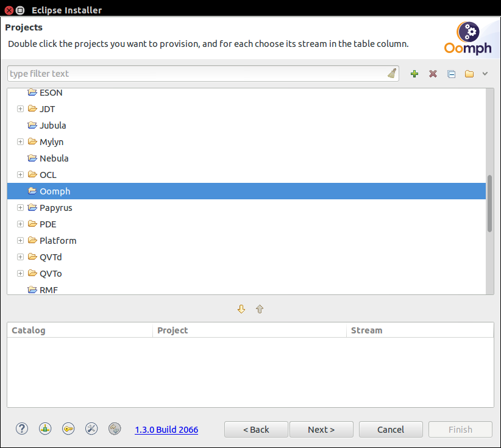Select the Papyrus project label
Image resolution: width=501 pixels, height=448 pixels.
tap(56, 208)
